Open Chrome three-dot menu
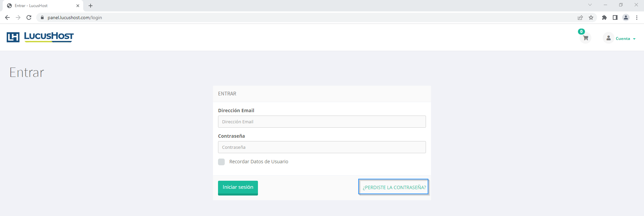This screenshot has width=644, height=216. click(x=637, y=17)
